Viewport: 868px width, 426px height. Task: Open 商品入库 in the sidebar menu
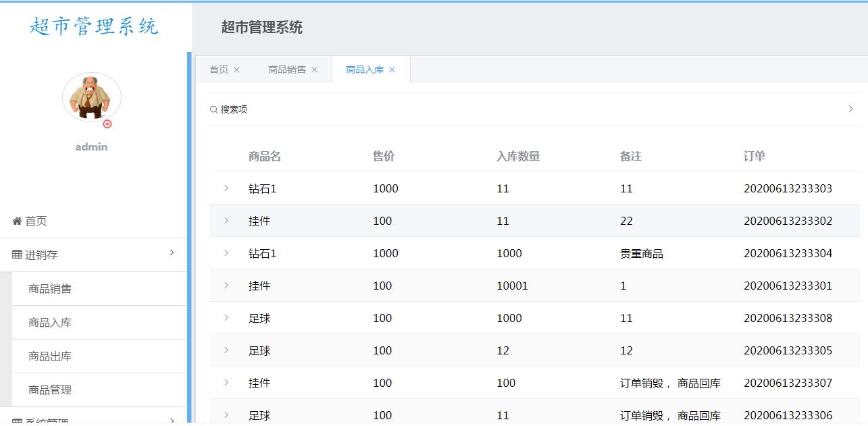click(x=50, y=323)
